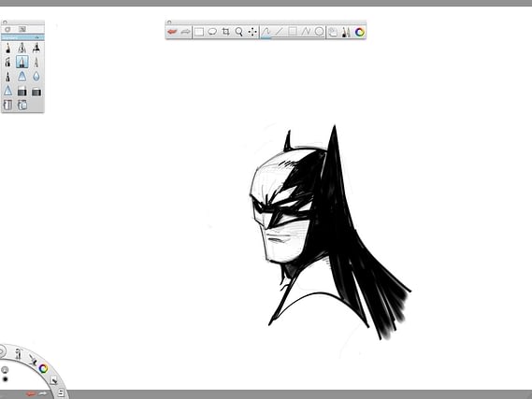Click first icon in palette's bottom row
The image size is (532, 399).
coord(7,105)
